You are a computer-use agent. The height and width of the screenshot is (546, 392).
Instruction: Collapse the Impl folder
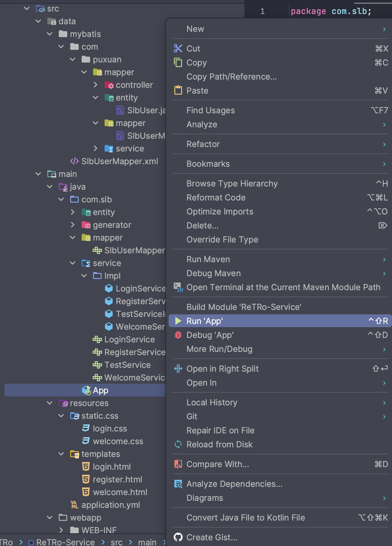[84, 276]
